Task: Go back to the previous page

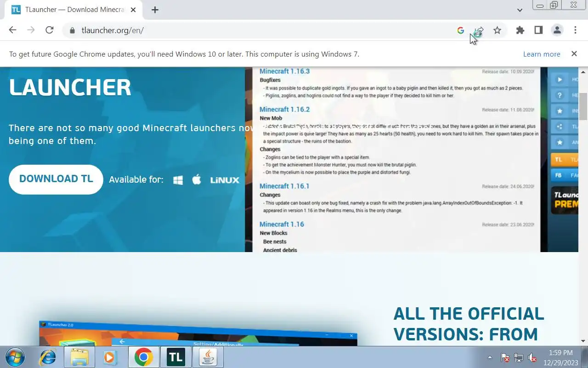Action: 13,30
